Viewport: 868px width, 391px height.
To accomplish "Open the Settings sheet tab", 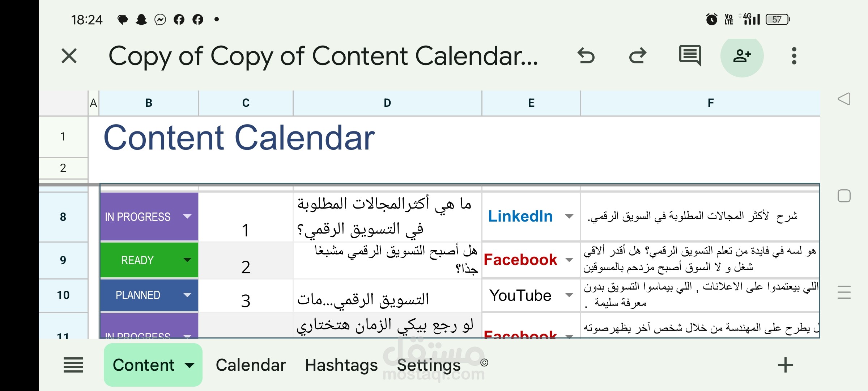I will pyautogui.click(x=429, y=365).
